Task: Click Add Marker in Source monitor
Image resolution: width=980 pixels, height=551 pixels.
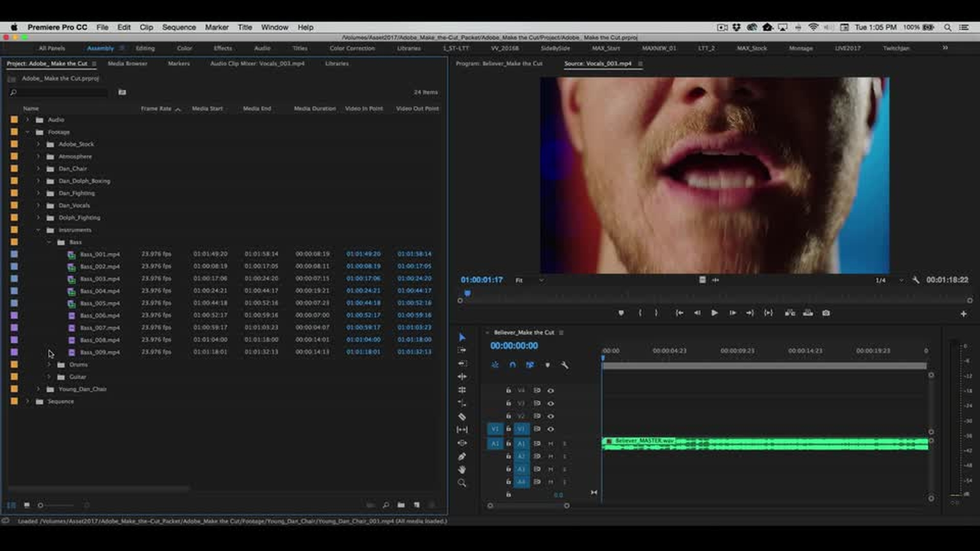Action: pyautogui.click(x=621, y=313)
